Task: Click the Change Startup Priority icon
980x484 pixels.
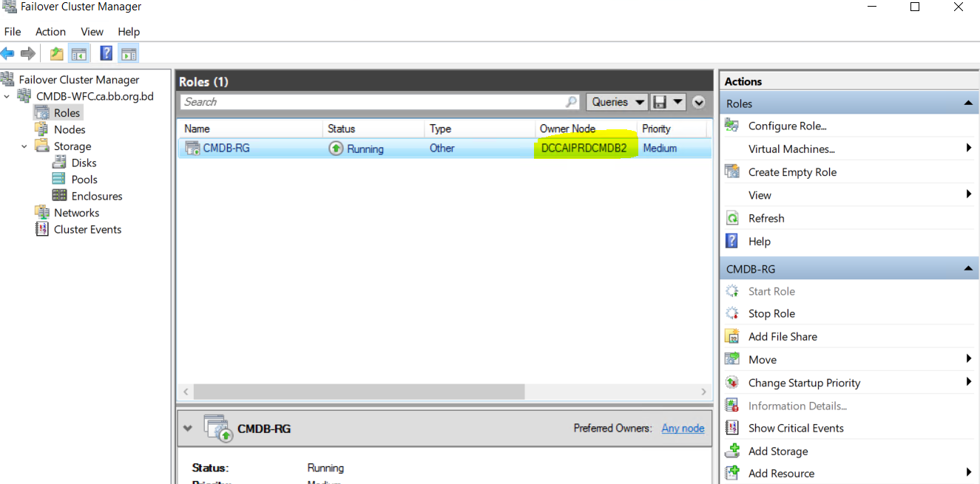Action: point(732,383)
